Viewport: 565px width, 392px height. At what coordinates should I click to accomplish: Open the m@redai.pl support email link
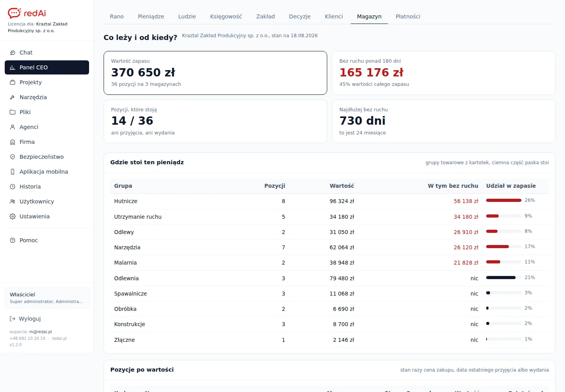click(x=40, y=332)
